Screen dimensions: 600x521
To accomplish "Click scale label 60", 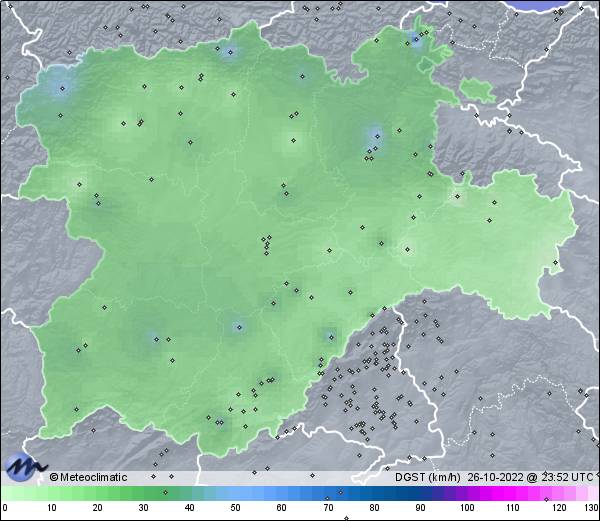I will click(282, 508).
